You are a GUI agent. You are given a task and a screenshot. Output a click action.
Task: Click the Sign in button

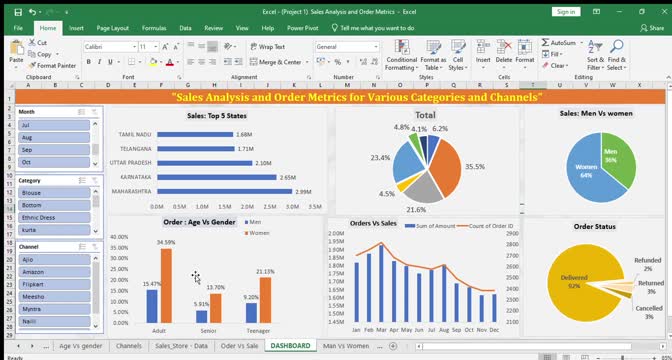coord(566,12)
